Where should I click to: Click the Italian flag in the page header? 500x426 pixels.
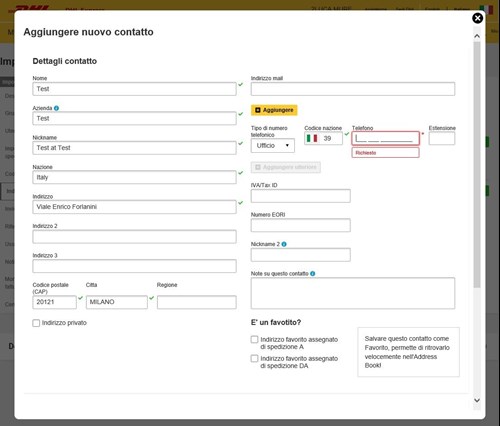tap(486, 10)
